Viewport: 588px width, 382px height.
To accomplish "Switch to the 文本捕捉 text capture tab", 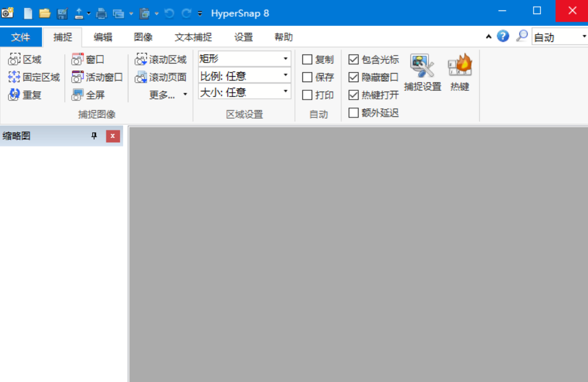I will pyautogui.click(x=193, y=36).
